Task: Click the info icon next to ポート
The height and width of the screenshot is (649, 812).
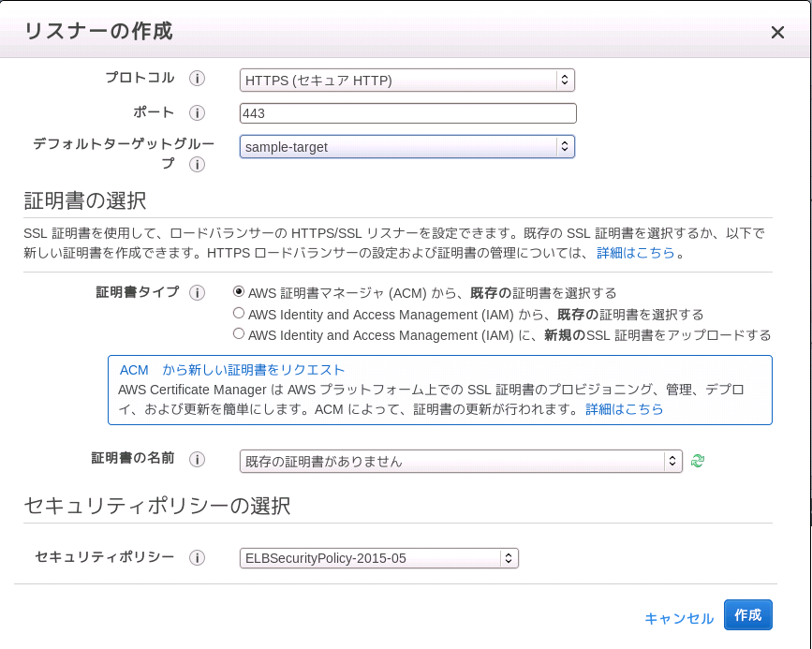Action: [x=197, y=113]
